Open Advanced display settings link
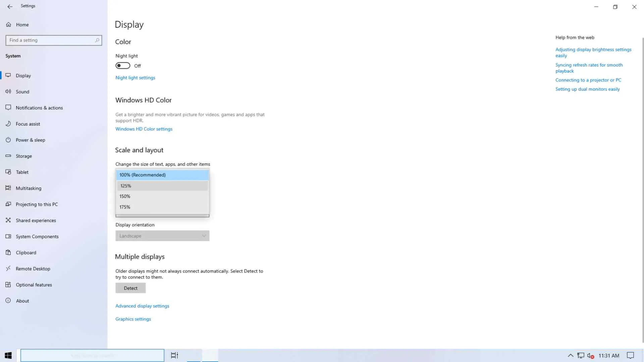The image size is (644, 362). 142,306
